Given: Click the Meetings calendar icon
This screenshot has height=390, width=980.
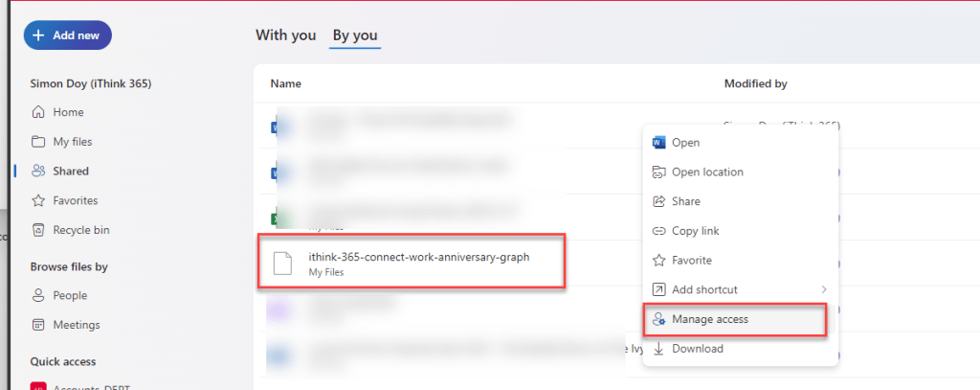Looking at the screenshot, I should coord(38,325).
